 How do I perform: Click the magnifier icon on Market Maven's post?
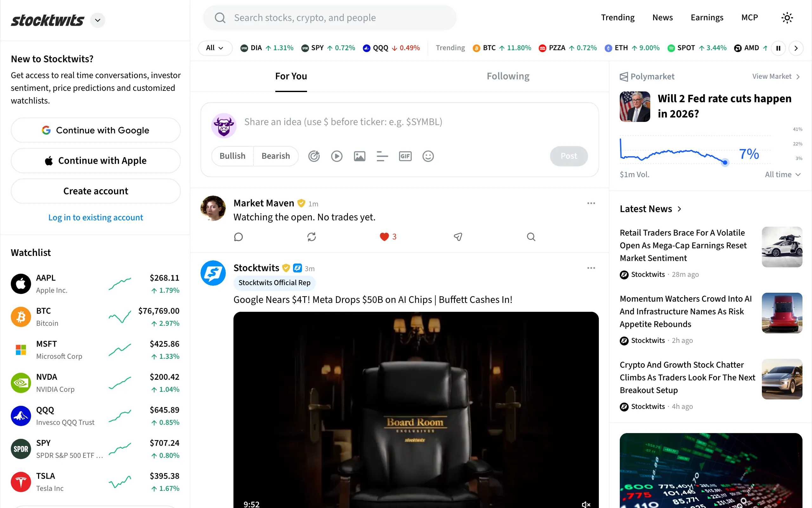pyautogui.click(x=531, y=237)
